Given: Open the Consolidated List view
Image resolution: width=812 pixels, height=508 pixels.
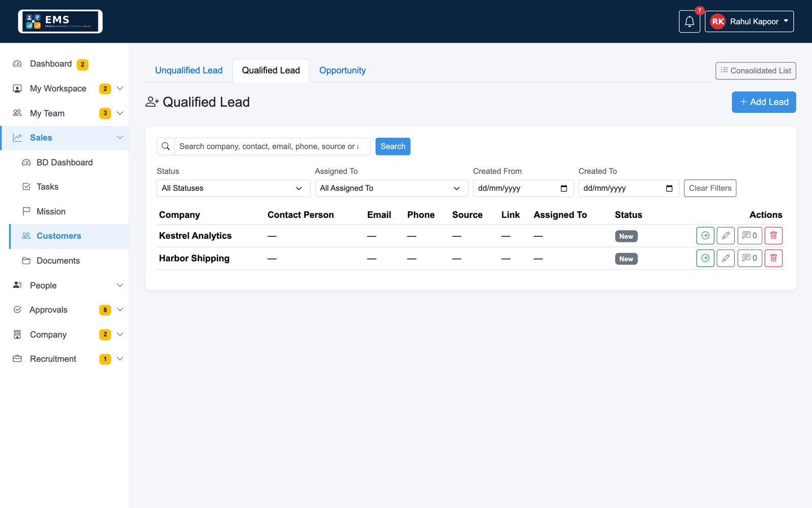Looking at the screenshot, I should coord(756,71).
